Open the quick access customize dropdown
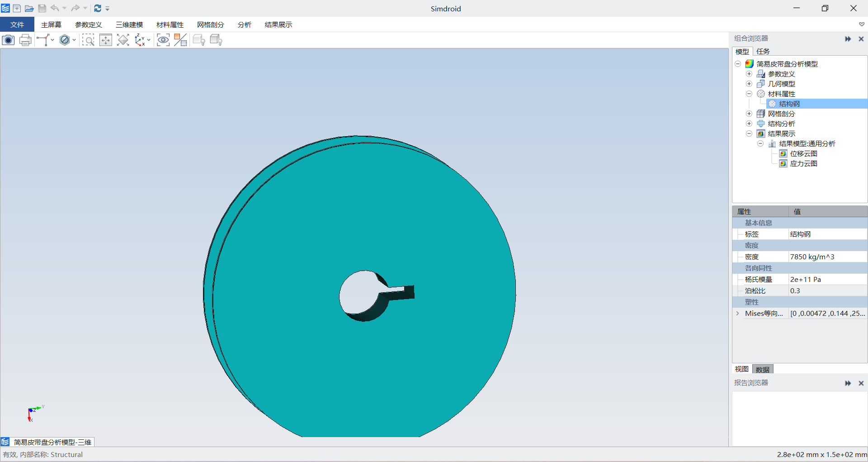868x462 pixels. click(x=108, y=9)
